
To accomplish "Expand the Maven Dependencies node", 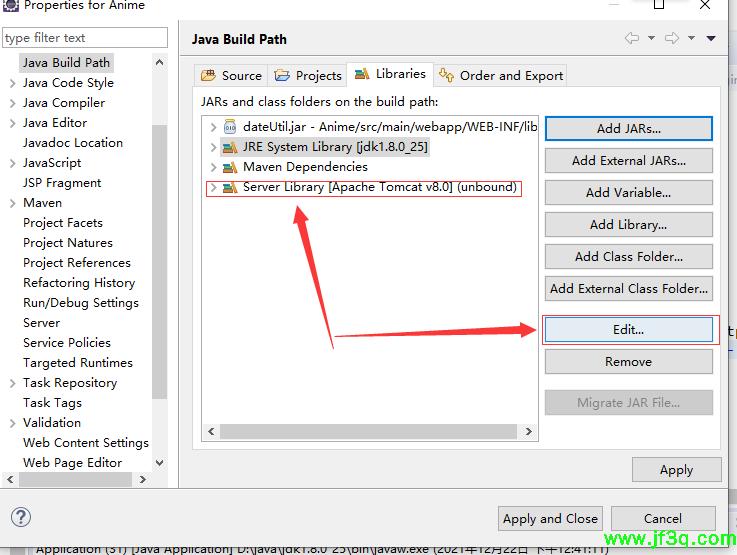I will 213,167.
